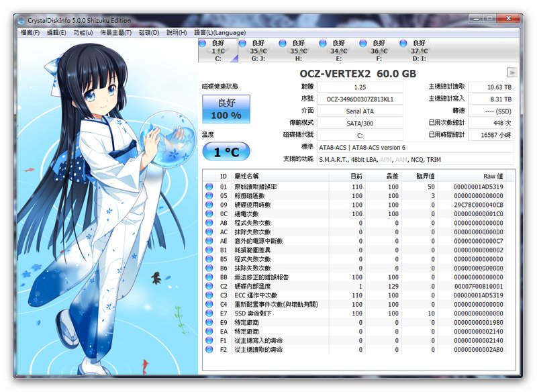Viewport: 537px width, 392px height.
Task: Switch to the G: J: disk tab
Action: pos(258,50)
